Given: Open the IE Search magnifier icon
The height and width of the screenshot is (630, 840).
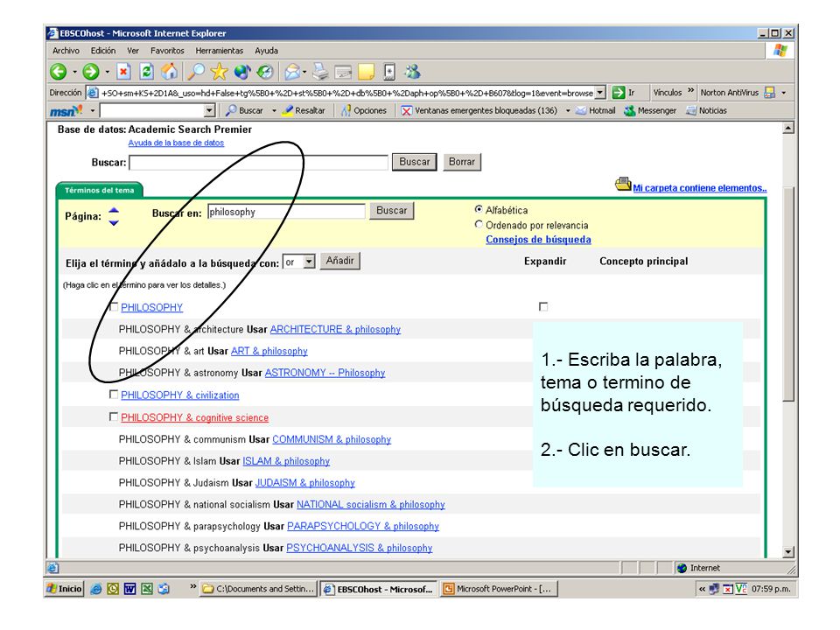Looking at the screenshot, I should (197, 71).
